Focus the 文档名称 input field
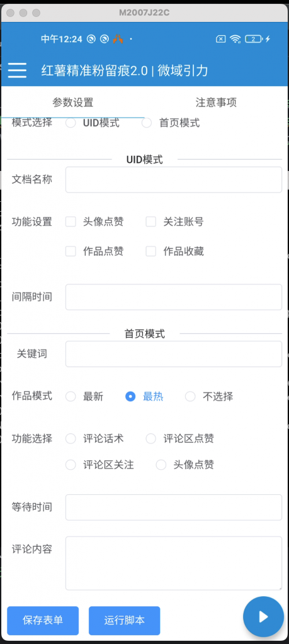 (x=174, y=179)
